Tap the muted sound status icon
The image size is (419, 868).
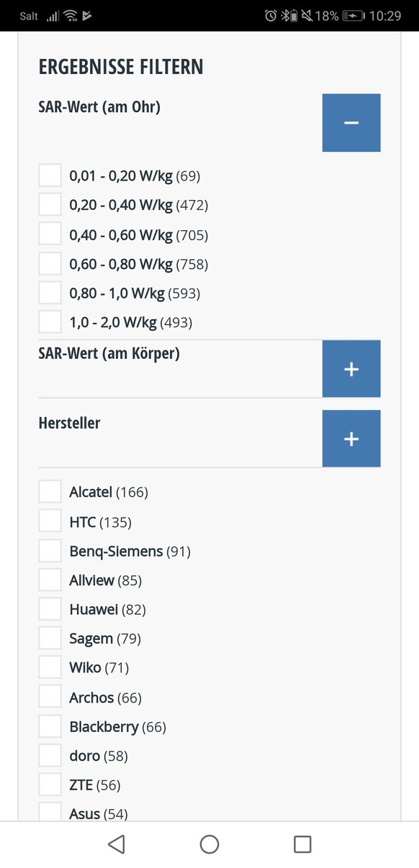coord(307,15)
